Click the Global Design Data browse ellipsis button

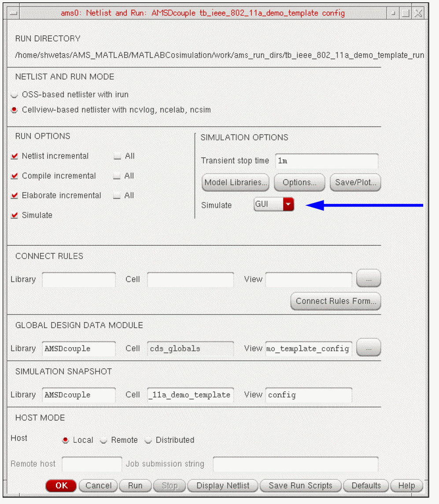369,348
